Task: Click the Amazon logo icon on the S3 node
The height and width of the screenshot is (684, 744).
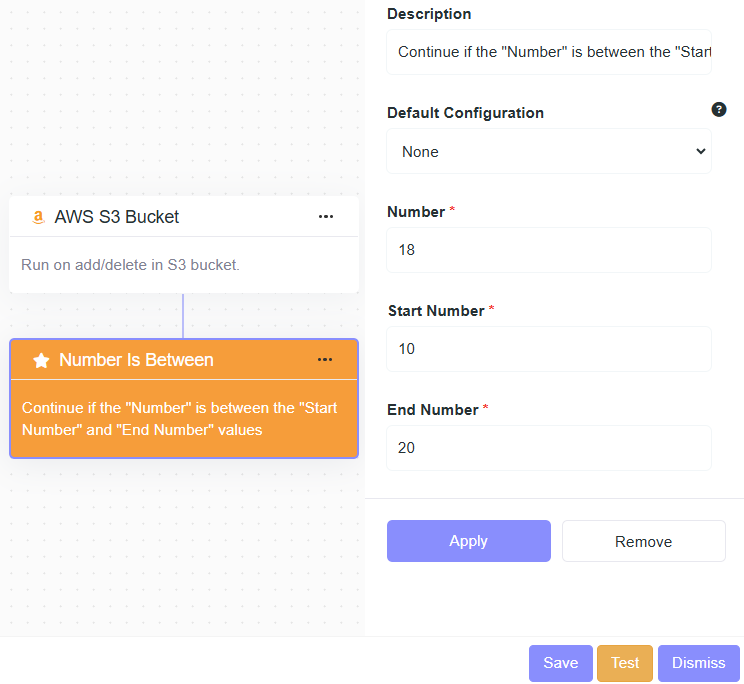Action: [38, 217]
